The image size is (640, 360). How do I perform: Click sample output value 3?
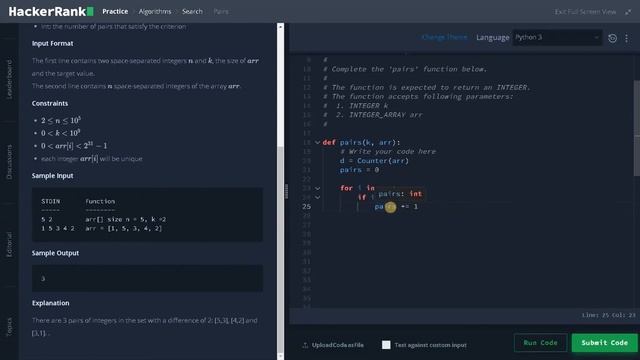[43, 278]
